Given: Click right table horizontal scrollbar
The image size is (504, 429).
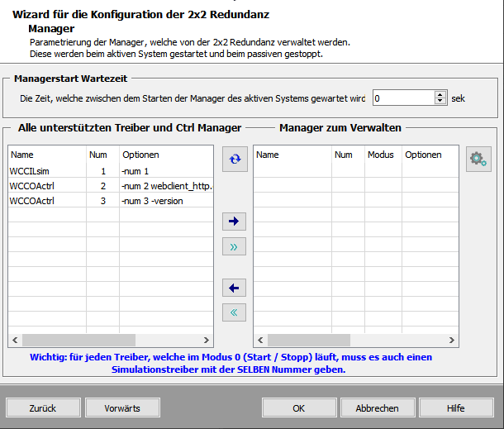Looking at the screenshot, I should pos(355,340).
